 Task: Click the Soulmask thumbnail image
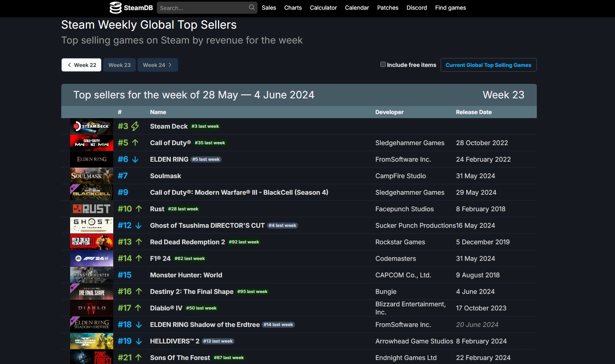pos(91,176)
